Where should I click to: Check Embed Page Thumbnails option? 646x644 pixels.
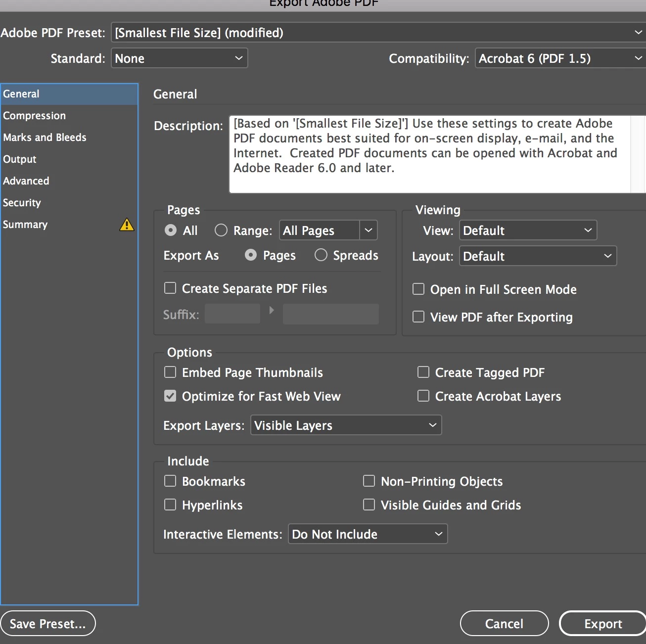click(x=170, y=372)
